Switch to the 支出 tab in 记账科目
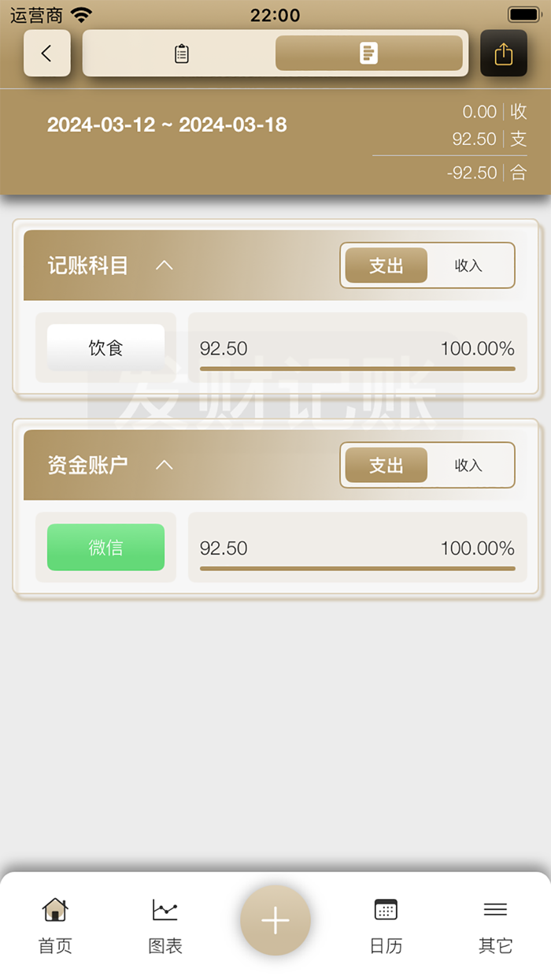This screenshot has width=551, height=980. (385, 265)
